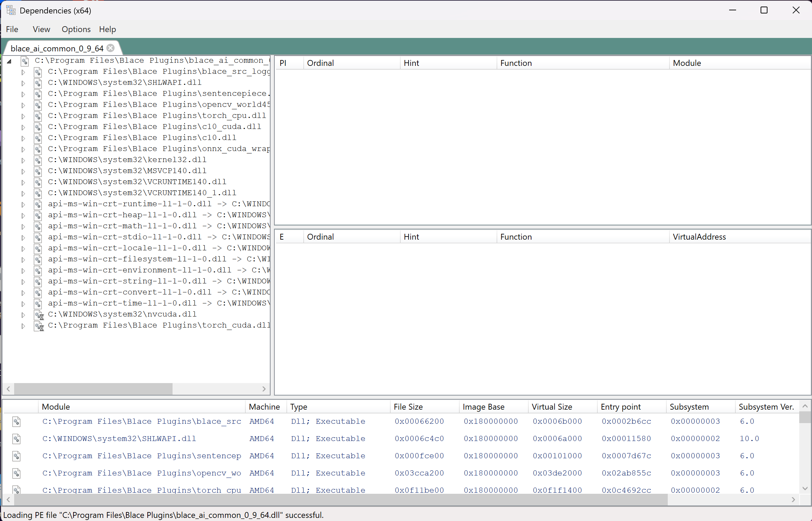The width and height of the screenshot is (812, 521).
Task: Open the View menu
Action: (41, 29)
